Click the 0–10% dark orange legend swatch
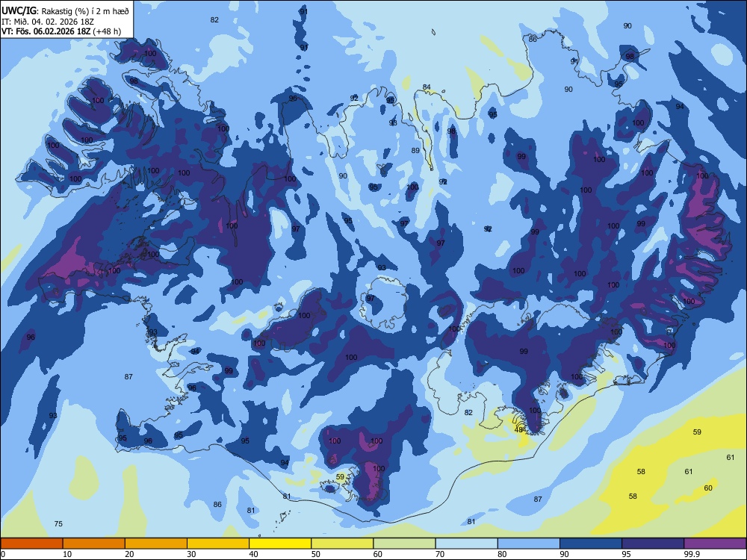 [31, 544]
